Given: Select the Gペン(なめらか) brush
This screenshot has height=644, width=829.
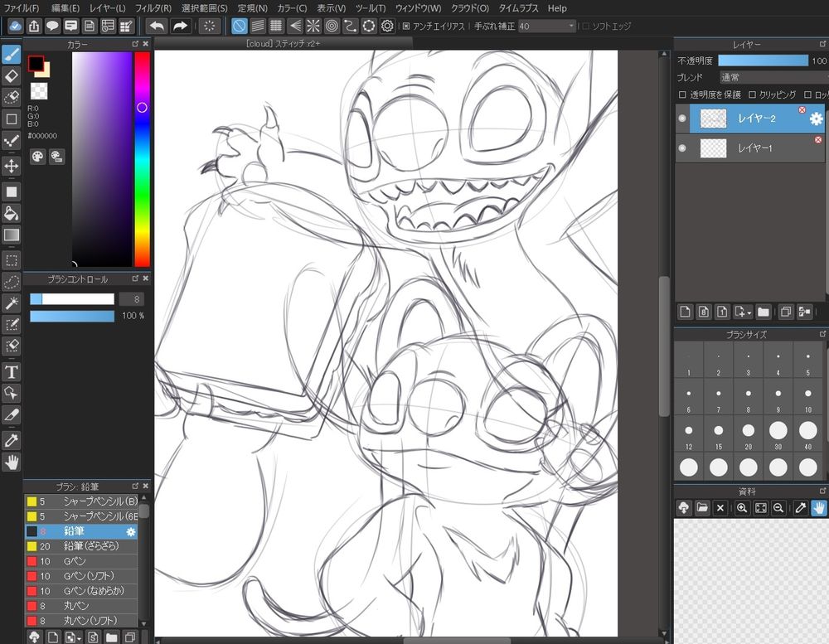Looking at the screenshot, I should pyautogui.click(x=81, y=591).
